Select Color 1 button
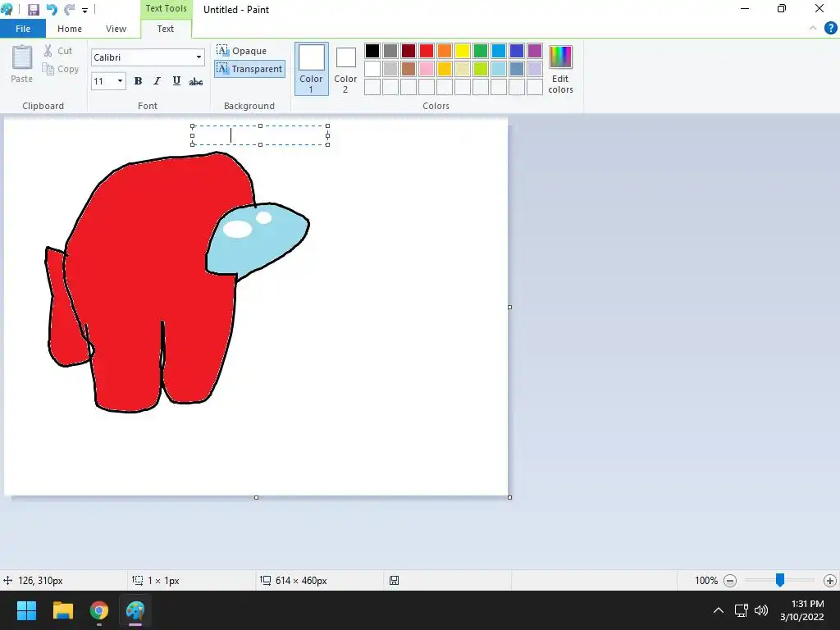This screenshot has width=840, height=630. 311,69
